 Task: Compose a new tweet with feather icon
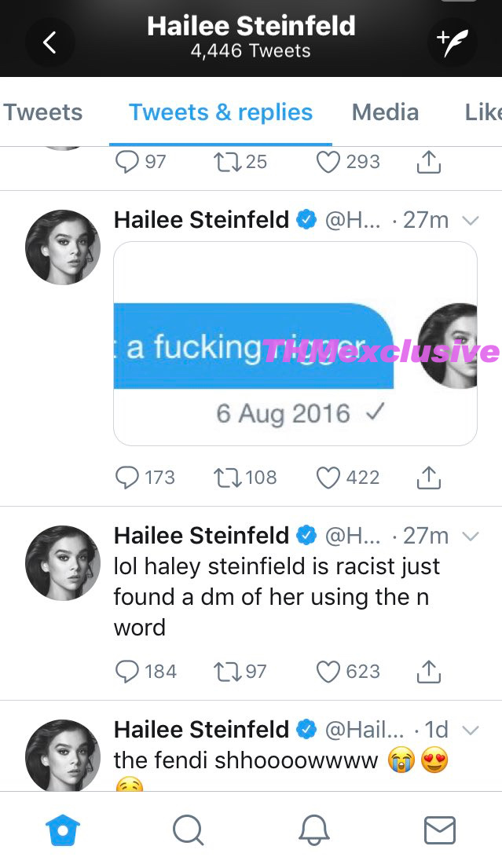452,42
